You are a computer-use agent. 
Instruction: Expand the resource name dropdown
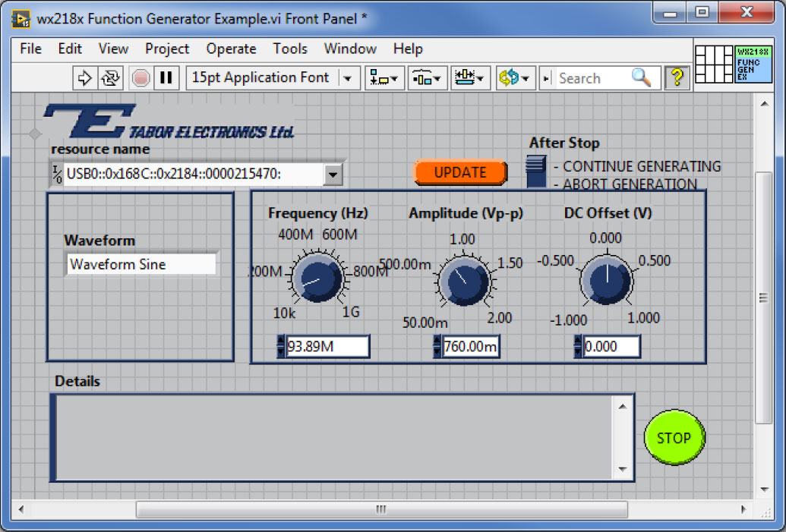coord(333,175)
